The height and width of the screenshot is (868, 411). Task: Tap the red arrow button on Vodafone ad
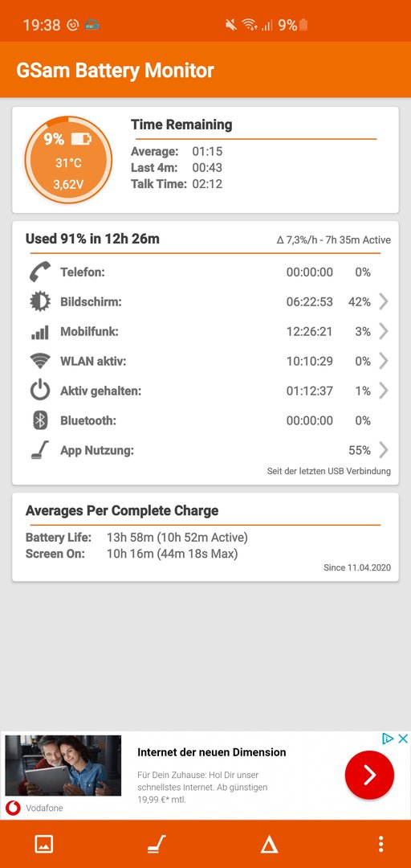pyautogui.click(x=369, y=775)
